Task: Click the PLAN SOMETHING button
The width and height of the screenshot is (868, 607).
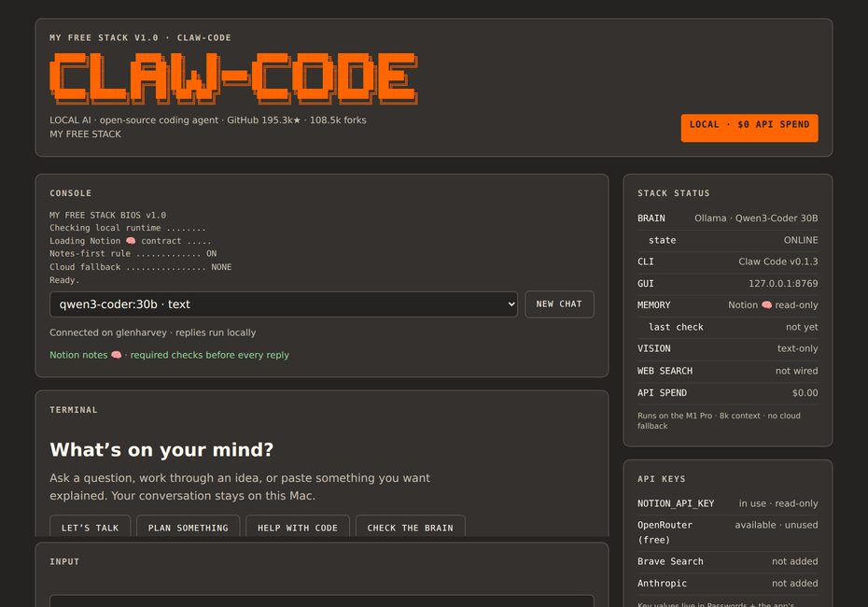Action: tap(189, 527)
